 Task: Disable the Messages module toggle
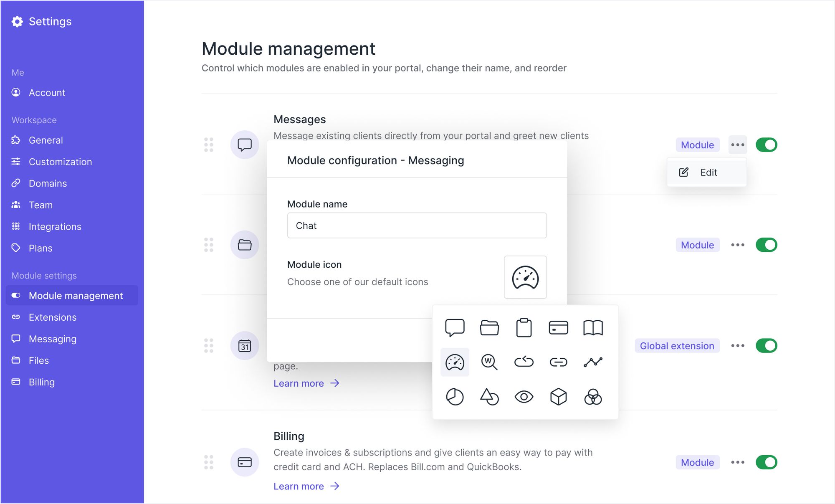pos(766,145)
